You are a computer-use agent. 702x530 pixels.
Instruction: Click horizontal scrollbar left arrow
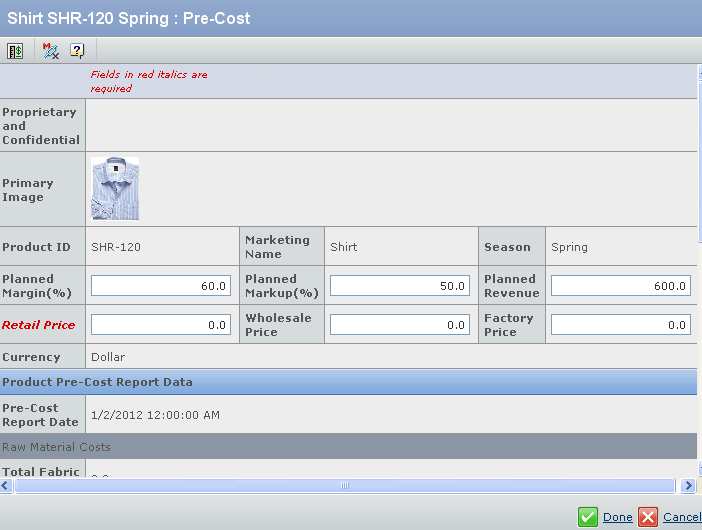coord(7,485)
